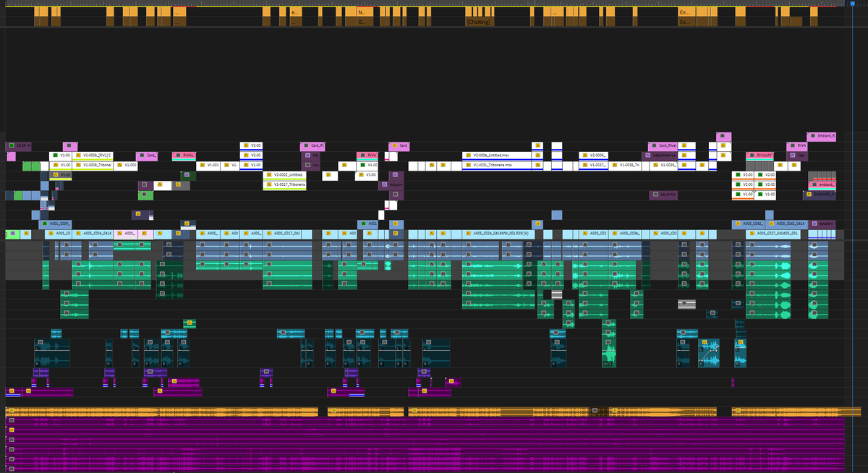This screenshot has height=473, width=868.
Task: Select the V1-0038_Tri clip
Action: (x=625, y=166)
